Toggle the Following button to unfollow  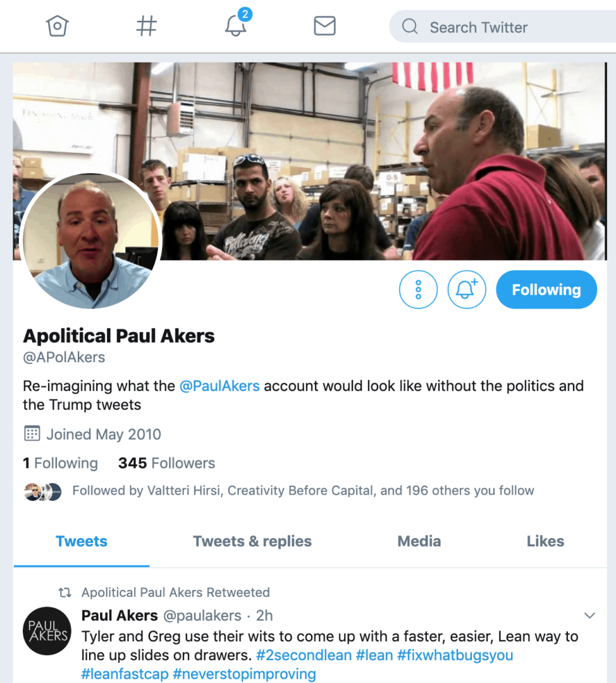pyautogui.click(x=546, y=290)
